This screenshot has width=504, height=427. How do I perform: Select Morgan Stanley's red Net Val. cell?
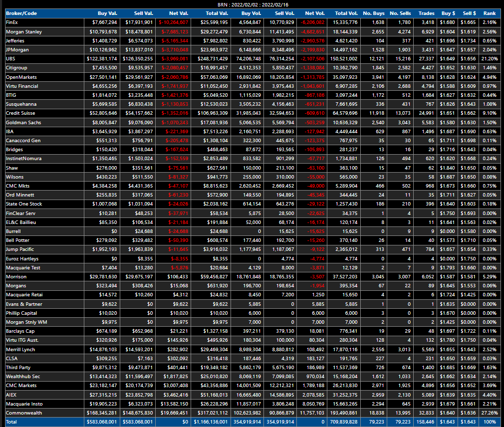click(x=173, y=31)
